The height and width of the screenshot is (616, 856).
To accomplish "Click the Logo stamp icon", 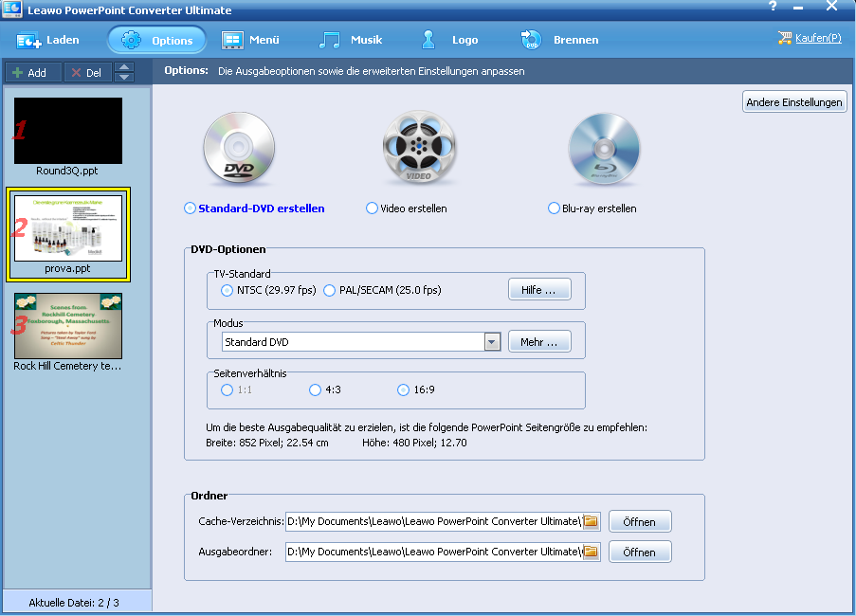I will click(x=428, y=40).
